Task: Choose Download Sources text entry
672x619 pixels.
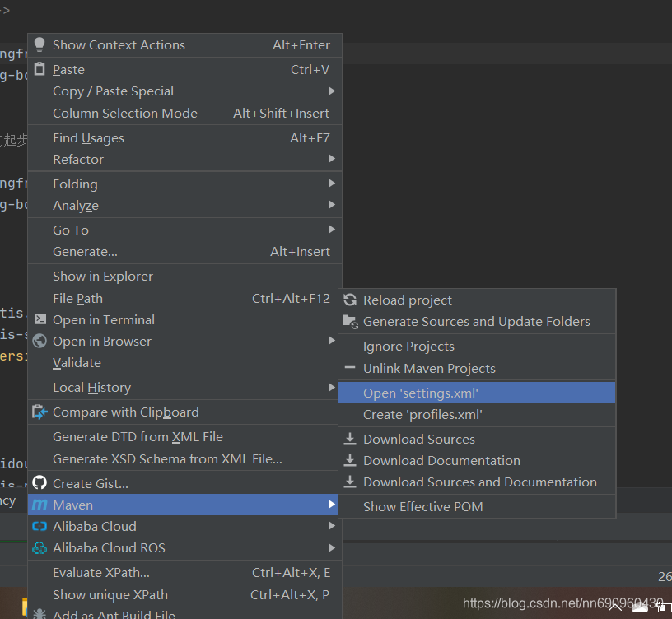Action: [x=419, y=439]
